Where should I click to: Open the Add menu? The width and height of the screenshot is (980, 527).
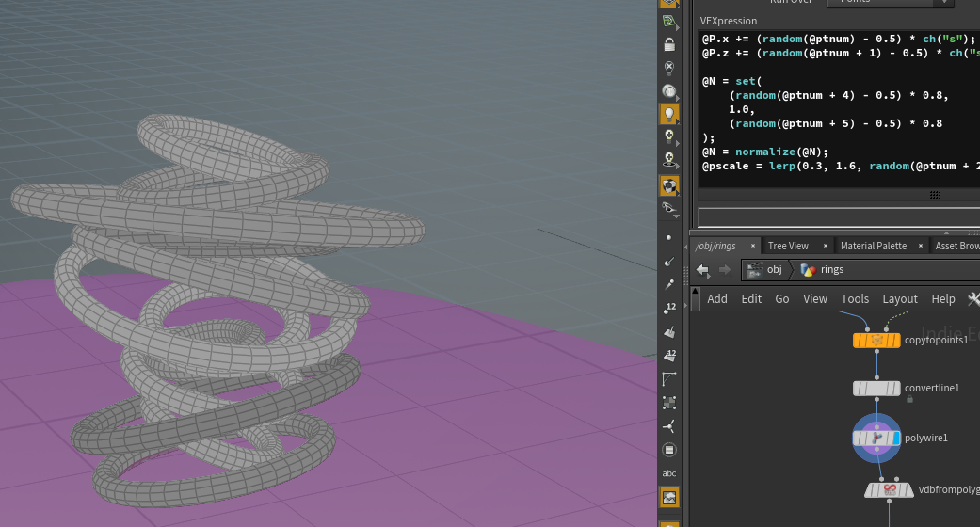coord(716,299)
